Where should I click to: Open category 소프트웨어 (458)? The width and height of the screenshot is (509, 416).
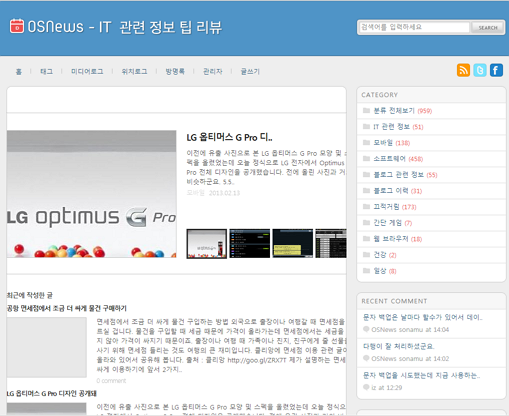[398, 158]
